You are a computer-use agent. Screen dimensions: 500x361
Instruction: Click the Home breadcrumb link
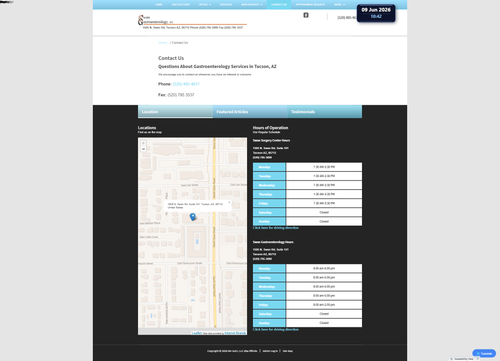(x=163, y=43)
